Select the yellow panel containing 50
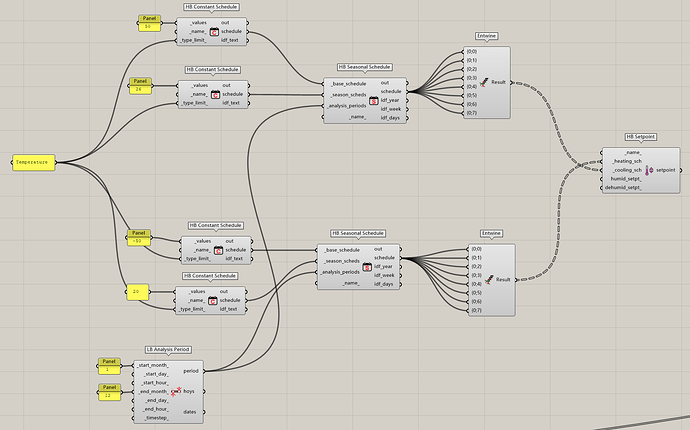690x430 pixels. [x=150, y=23]
